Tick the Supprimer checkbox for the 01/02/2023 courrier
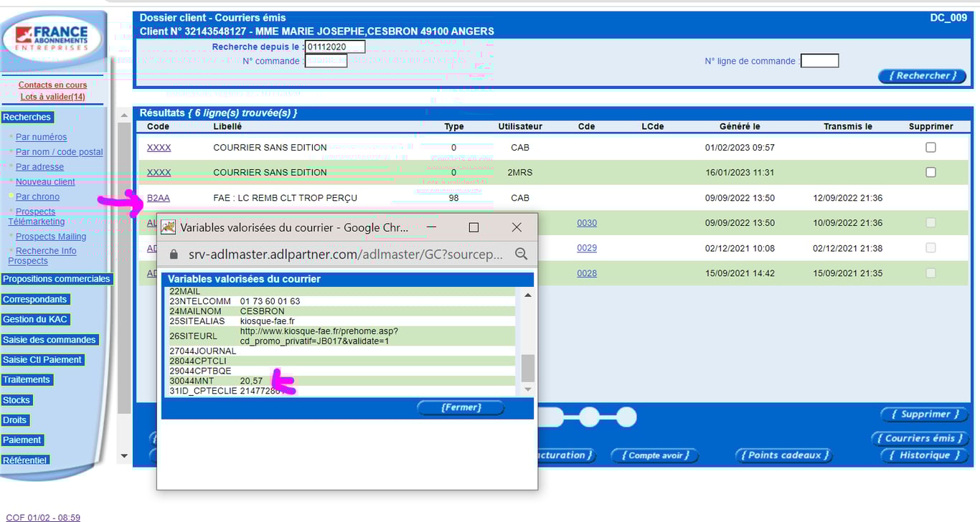The width and height of the screenshot is (980, 522). tap(930, 148)
